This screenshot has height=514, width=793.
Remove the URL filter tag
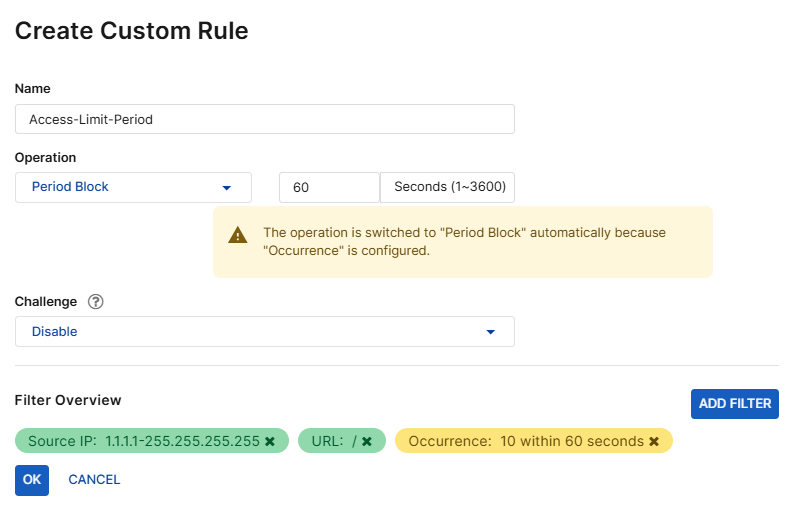367,441
